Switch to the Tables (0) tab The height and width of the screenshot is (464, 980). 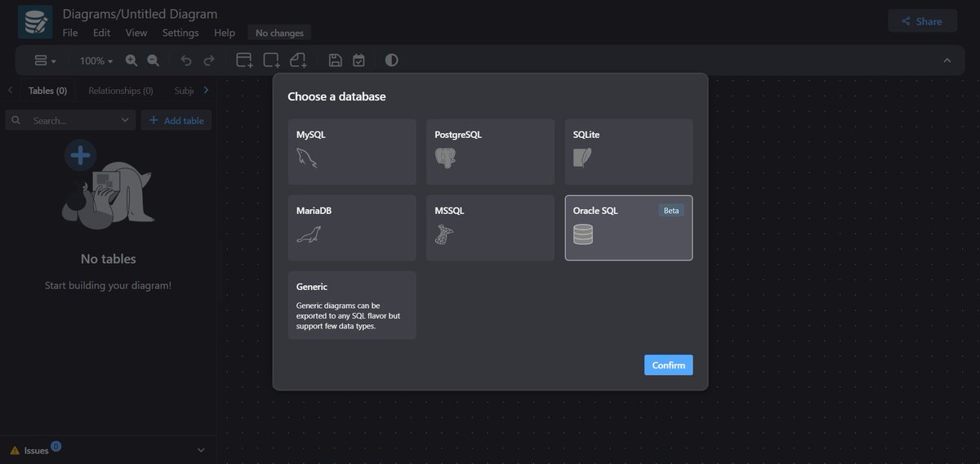(47, 91)
